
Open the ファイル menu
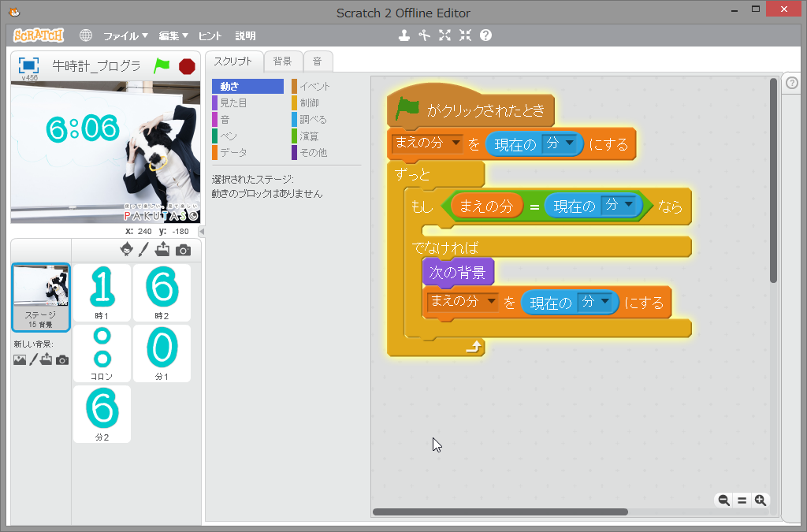(125, 35)
